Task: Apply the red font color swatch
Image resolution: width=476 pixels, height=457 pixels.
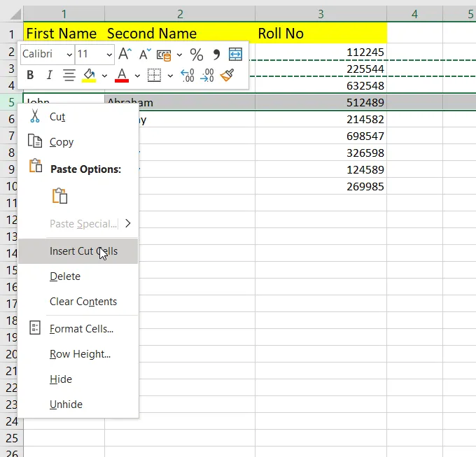Action: pos(122,75)
